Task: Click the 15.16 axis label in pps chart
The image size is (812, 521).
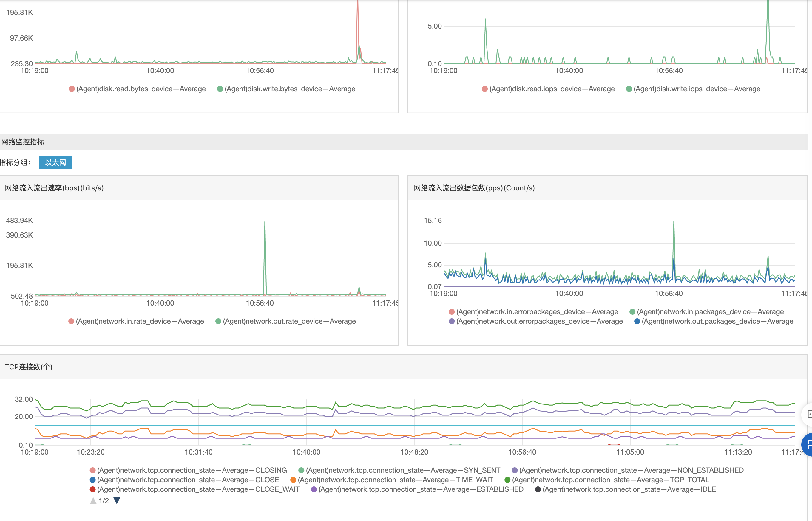Action: [433, 221]
